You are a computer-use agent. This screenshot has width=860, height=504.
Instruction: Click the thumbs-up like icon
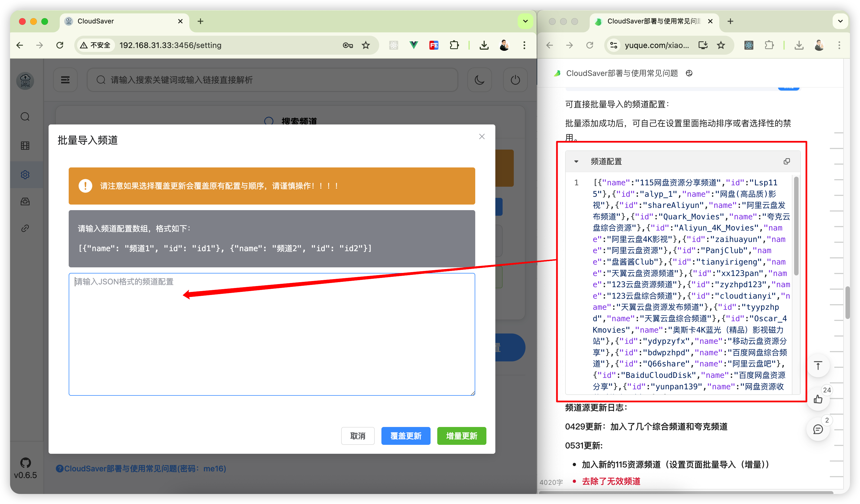tap(818, 399)
